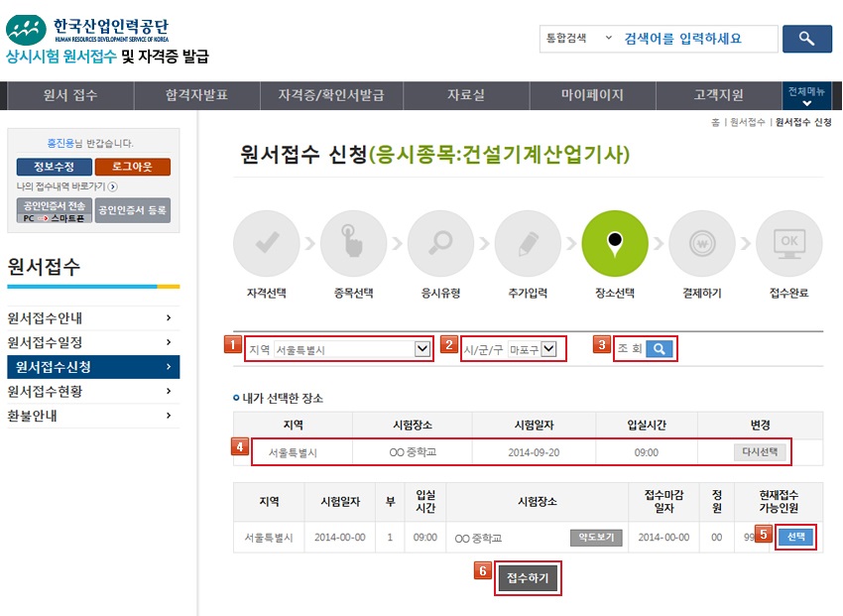The height and width of the screenshot is (616, 843).
Task: Open the 자격증/확인서발급 navigation menu
Action: pos(323,95)
